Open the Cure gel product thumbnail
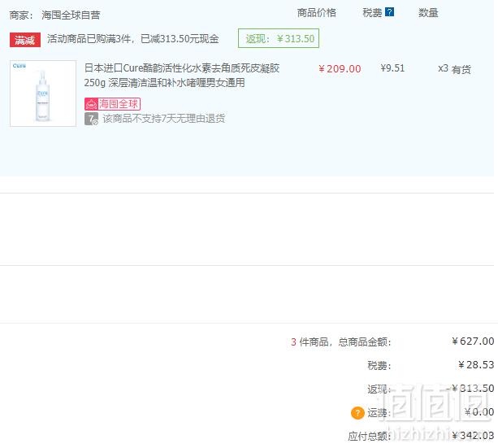 (x=43, y=94)
